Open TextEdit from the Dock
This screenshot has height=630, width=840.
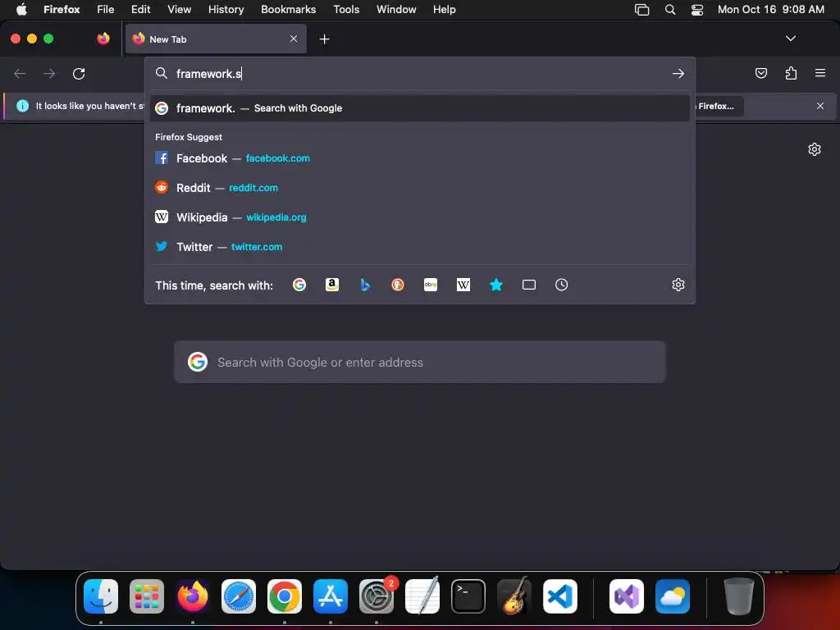coord(422,596)
